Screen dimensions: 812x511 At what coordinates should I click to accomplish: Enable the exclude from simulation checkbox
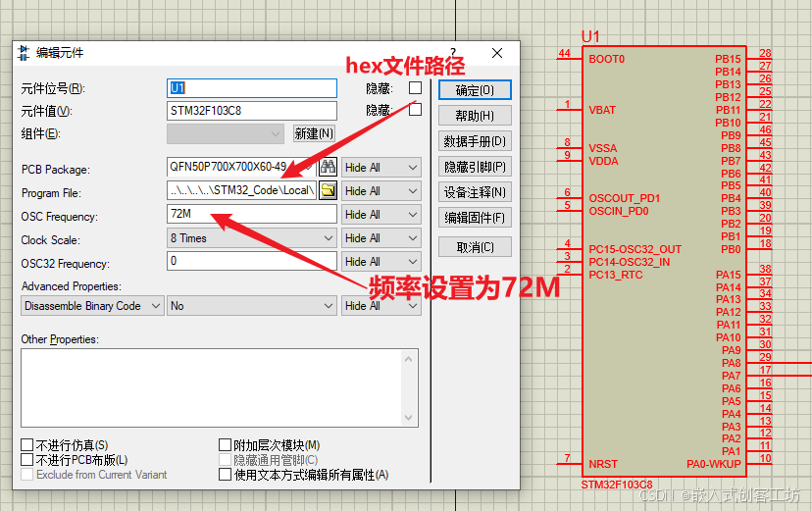[26, 444]
